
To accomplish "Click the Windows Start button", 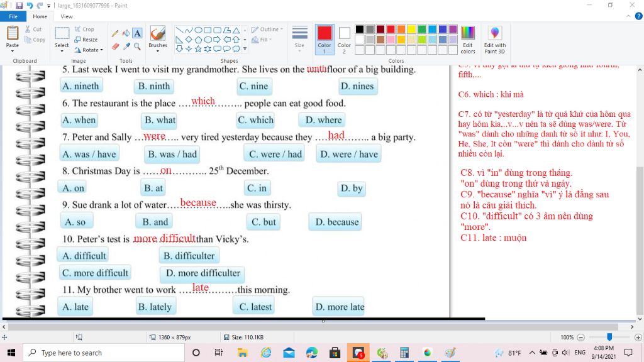I will (11, 353).
